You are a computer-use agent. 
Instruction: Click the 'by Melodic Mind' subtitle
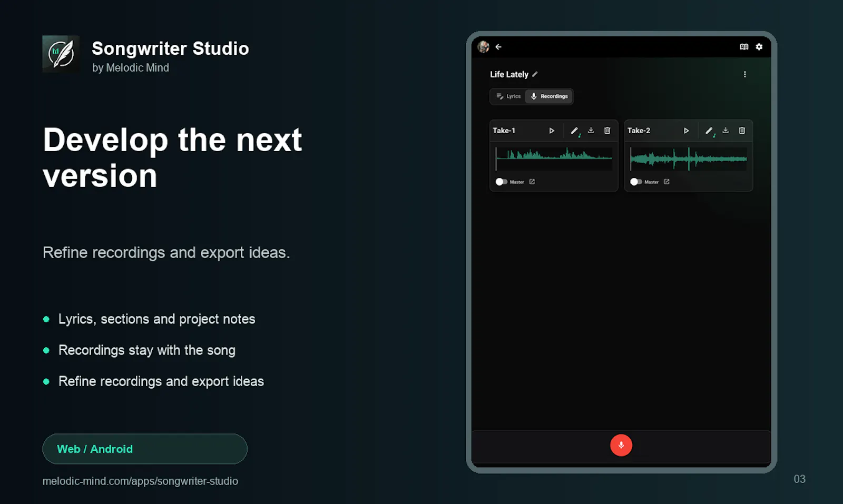pos(131,67)
